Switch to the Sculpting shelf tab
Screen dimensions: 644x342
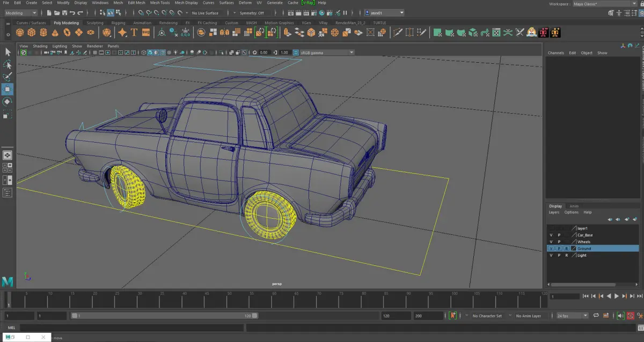click(x=95, y=23)
